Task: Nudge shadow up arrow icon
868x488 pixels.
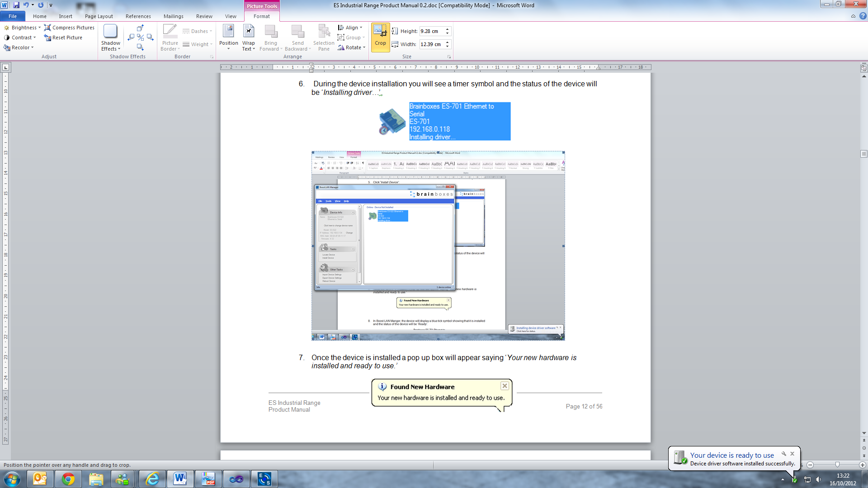Action: (140, 28)
